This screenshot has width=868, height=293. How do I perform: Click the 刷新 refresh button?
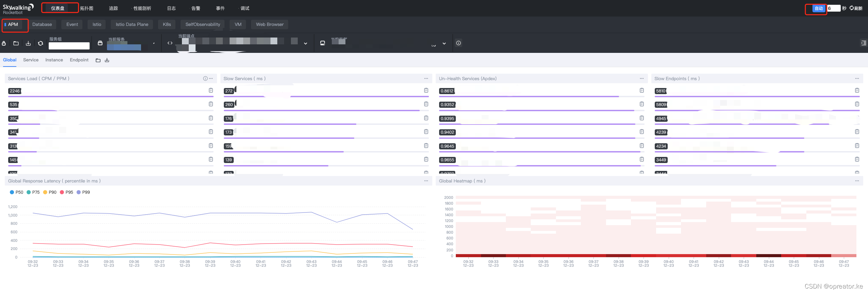pos(856,8)
